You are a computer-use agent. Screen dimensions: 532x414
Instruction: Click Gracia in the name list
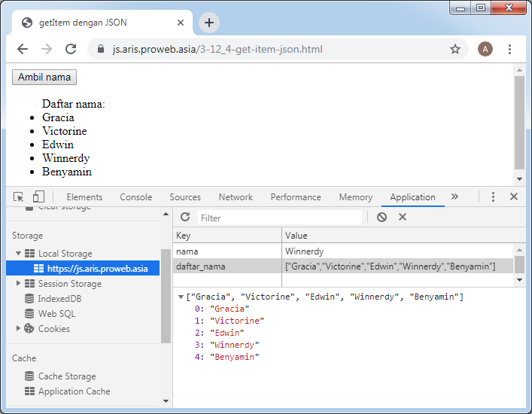tap(58, 117)
